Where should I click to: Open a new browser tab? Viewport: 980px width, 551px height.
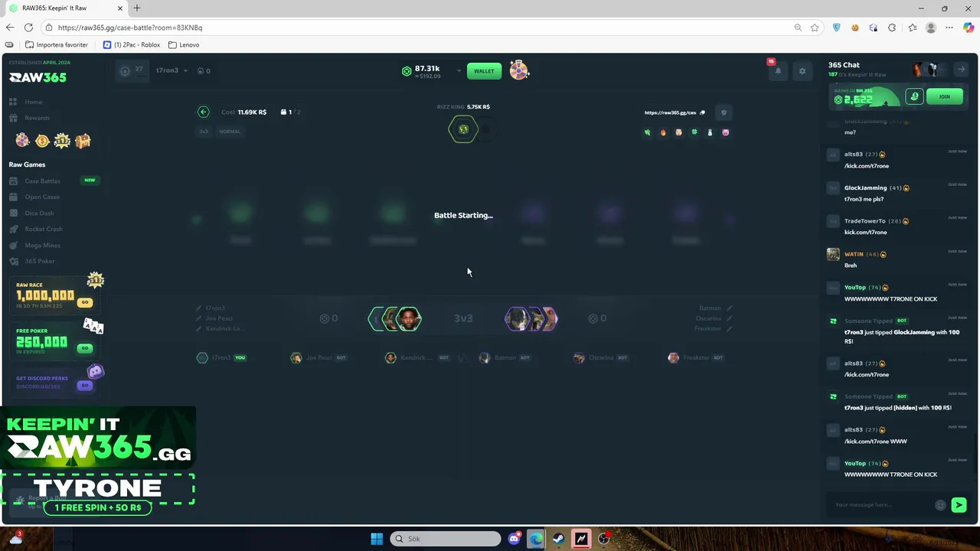click(137, 8)
